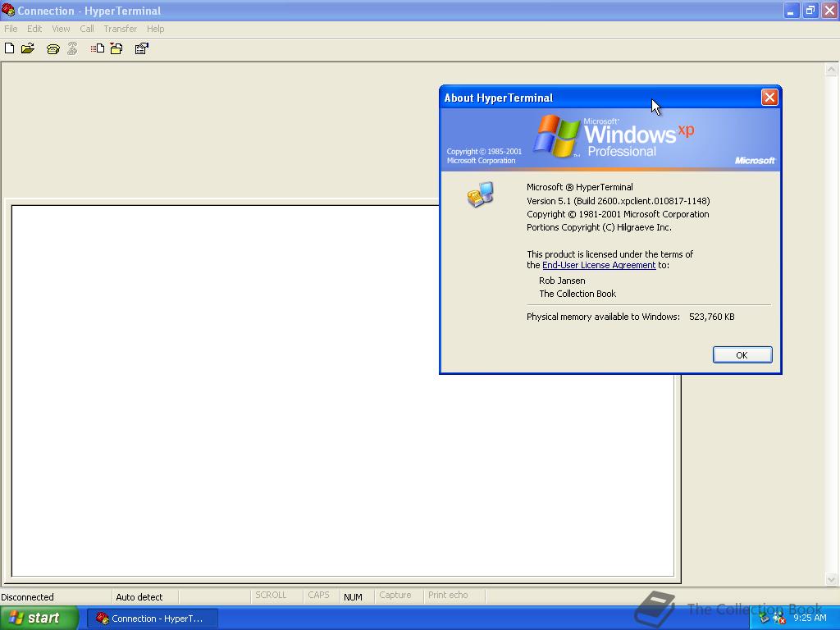Viewport: 840px width, 630px height.
Task: Open the File menu
Action: (x=11, y=29)
